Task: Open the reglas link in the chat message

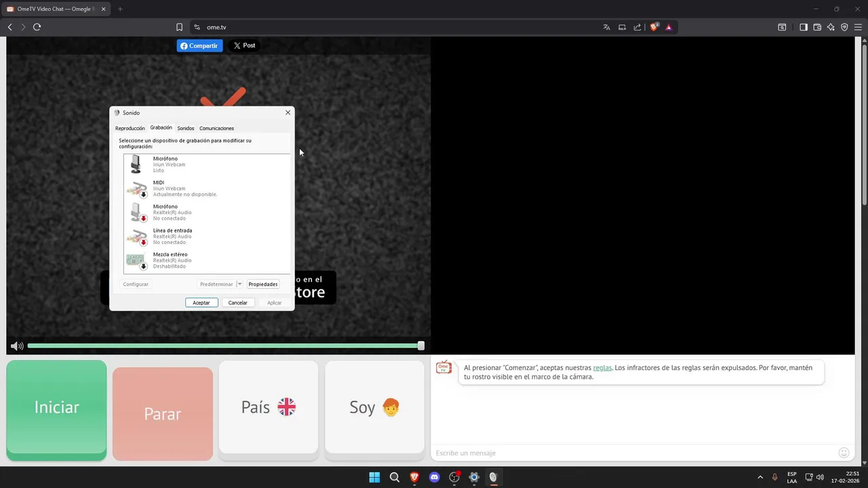Action: coord(602,367)
